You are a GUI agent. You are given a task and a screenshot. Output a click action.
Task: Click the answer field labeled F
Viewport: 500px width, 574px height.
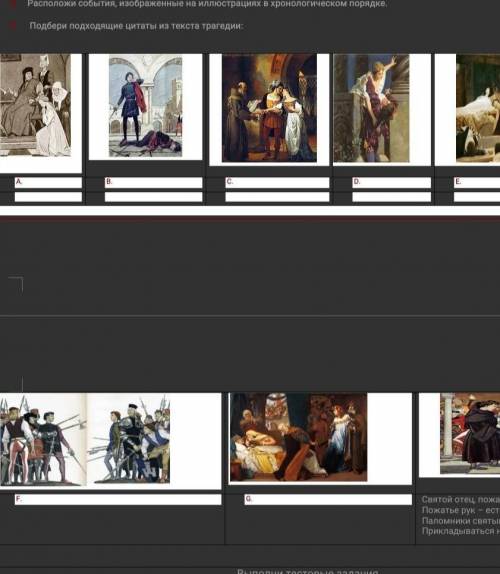pyautogui.click(x=118, y=499)
